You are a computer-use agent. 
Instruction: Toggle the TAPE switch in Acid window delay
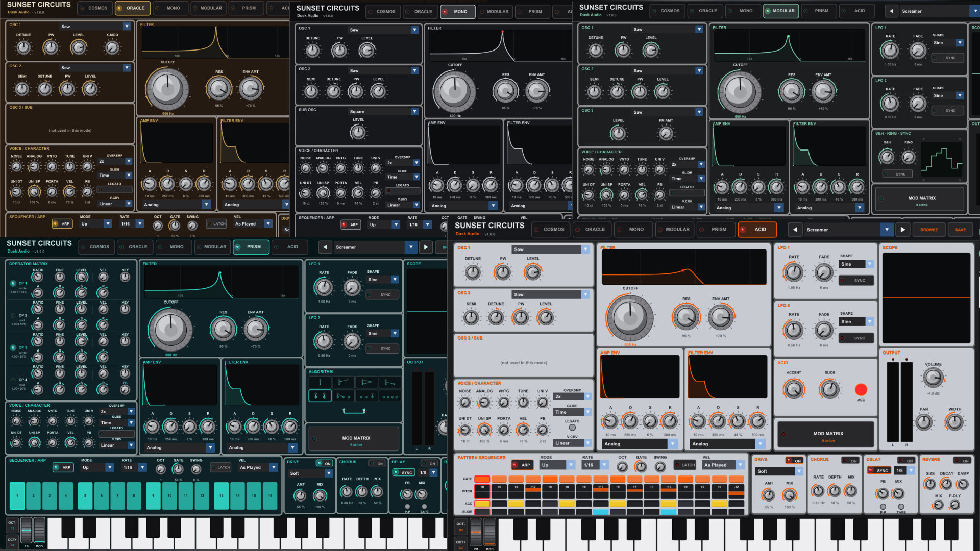tap(901, 507)
